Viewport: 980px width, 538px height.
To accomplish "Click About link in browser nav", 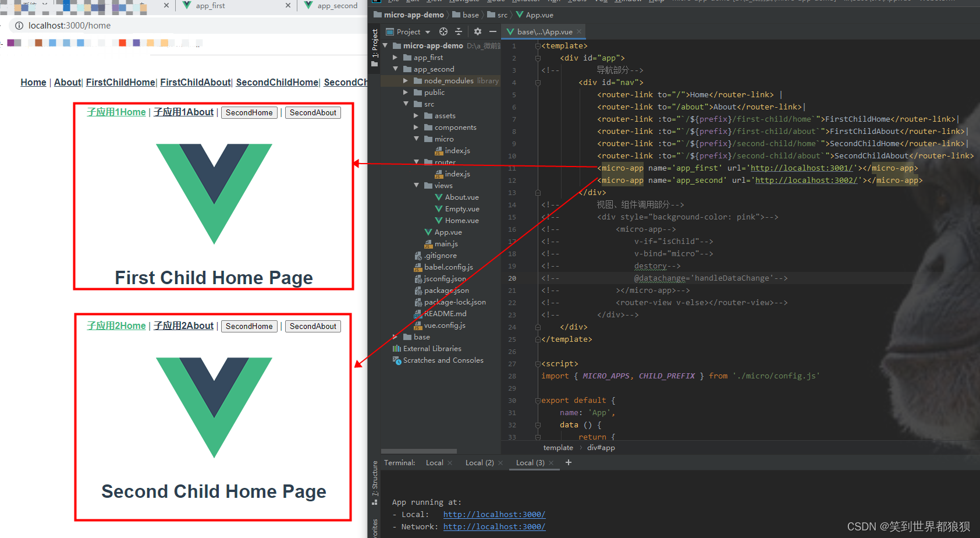I will pyautogui.click(x=68, y=83).
